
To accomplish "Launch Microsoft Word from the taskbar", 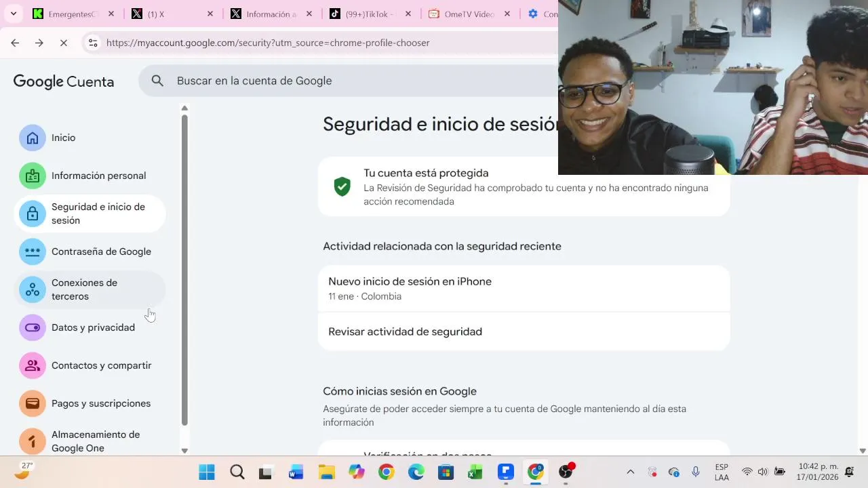I will tap(296, 472).
